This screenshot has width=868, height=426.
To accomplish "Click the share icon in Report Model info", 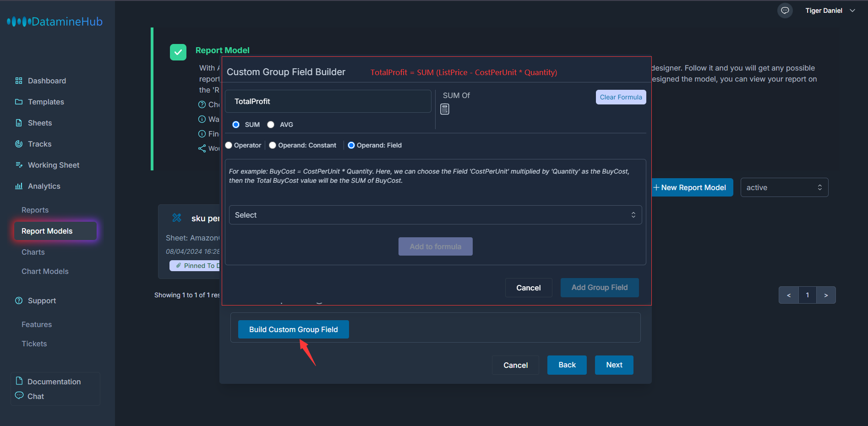I will click(x=202, y=148).
